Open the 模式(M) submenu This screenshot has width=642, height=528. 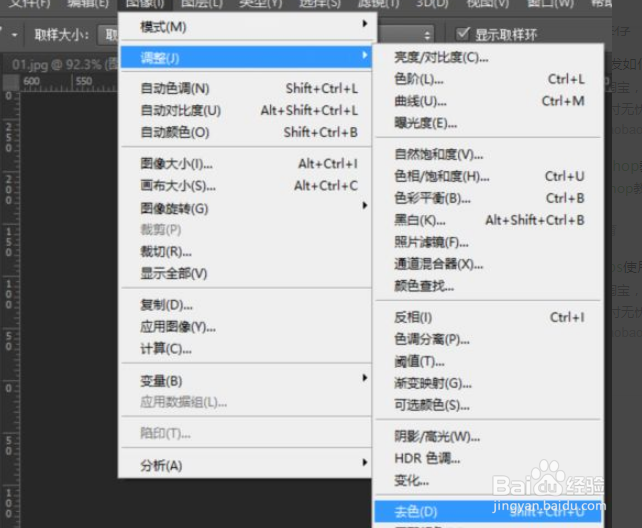pyautogui.click(x=246, y=27)
